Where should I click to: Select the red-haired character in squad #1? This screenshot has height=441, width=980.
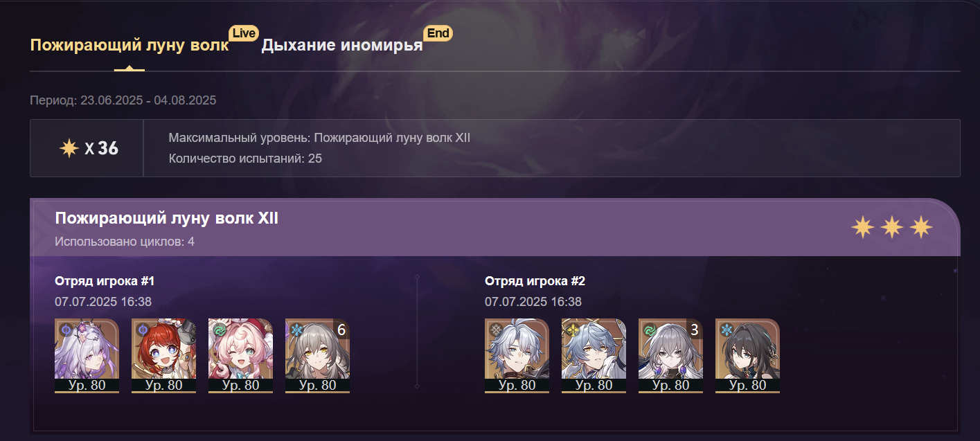(163, 356)
